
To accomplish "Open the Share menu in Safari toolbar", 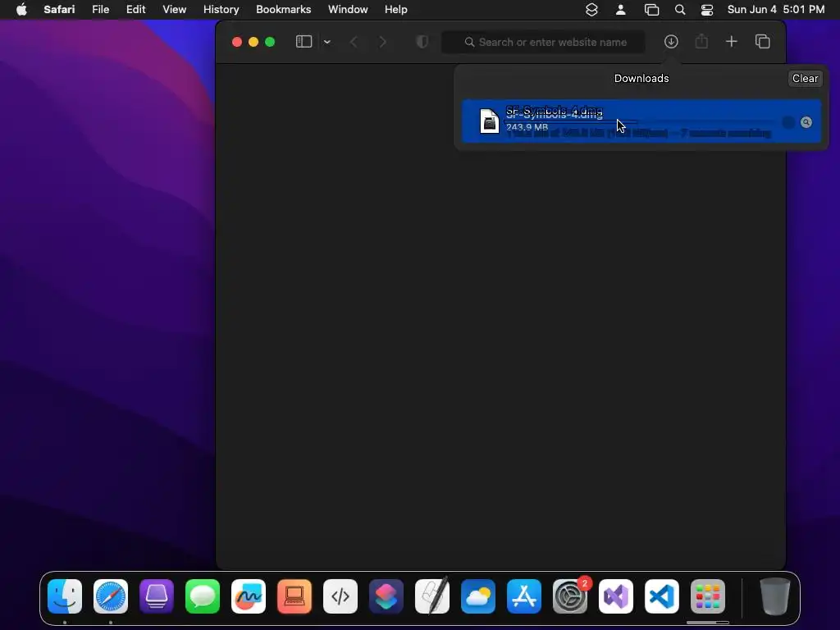I will (x=701, y=42).
